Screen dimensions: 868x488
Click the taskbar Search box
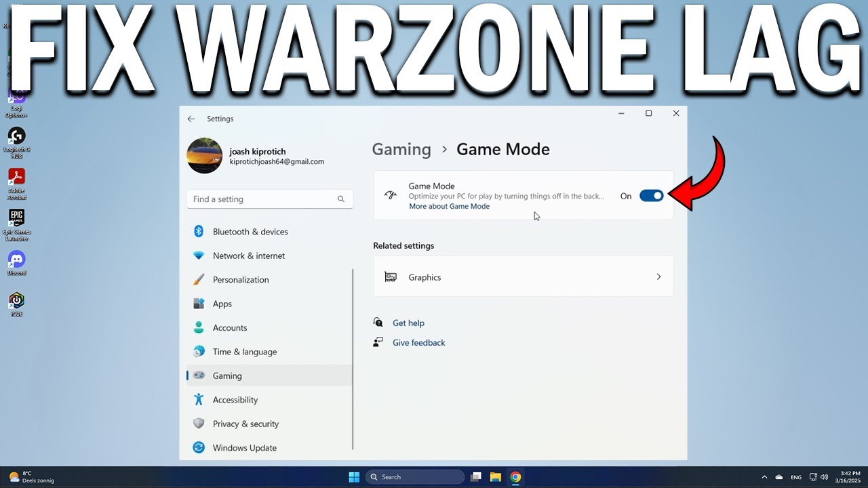415,477
